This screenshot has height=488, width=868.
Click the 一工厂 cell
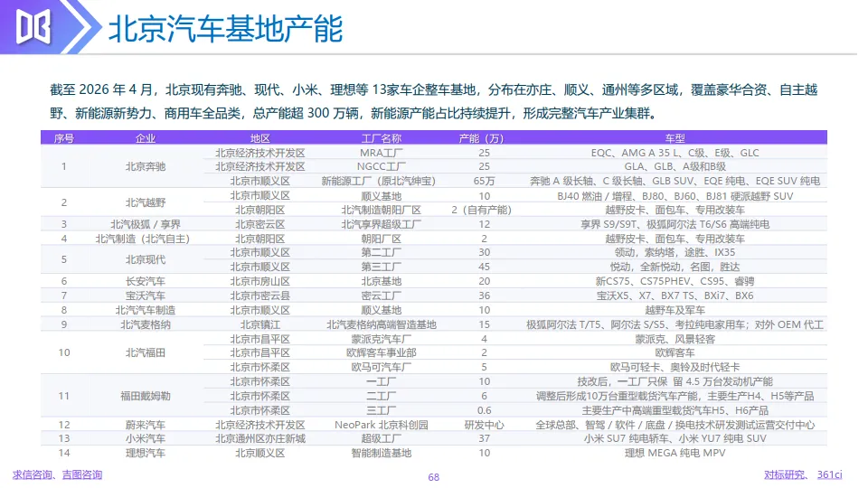381,381
